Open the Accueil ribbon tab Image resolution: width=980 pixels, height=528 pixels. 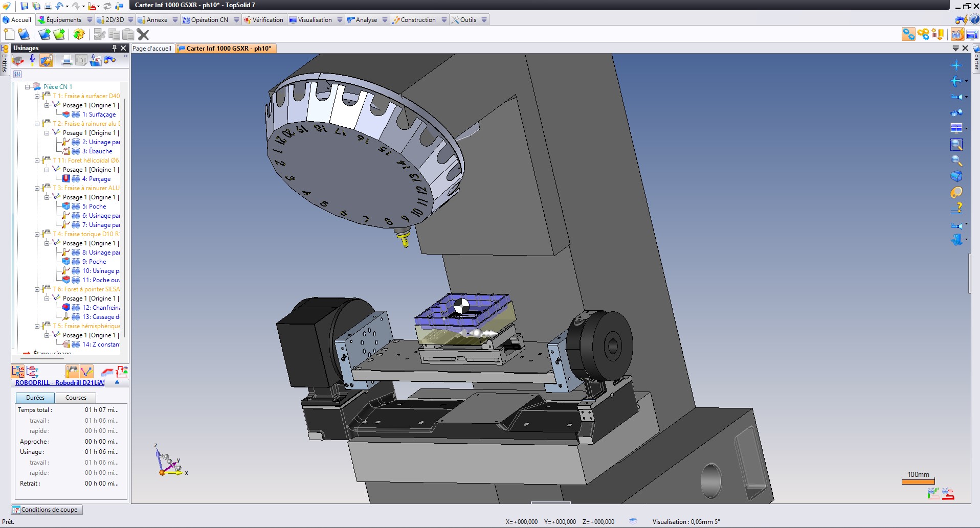17,20
